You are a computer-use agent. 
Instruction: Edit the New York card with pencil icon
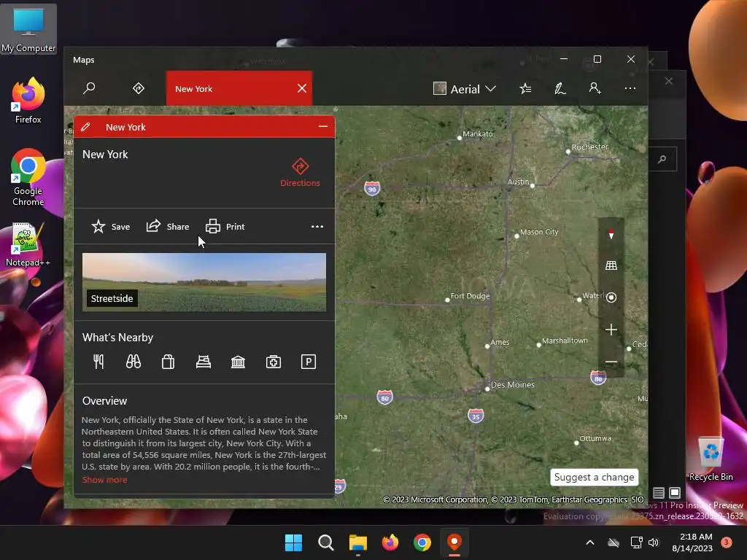(x=86, y=127)
